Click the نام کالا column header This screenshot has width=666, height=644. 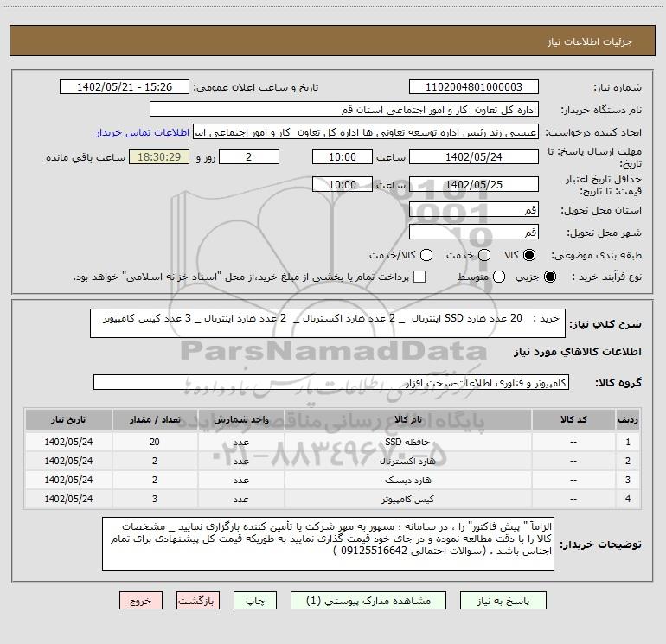click(407, 419)
